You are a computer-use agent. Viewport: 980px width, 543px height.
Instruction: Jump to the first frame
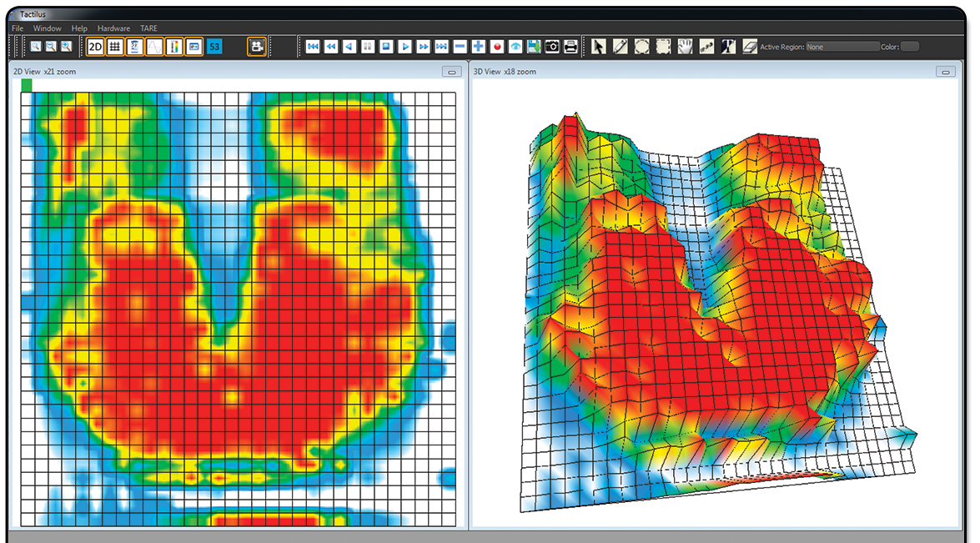coord(313,46)
